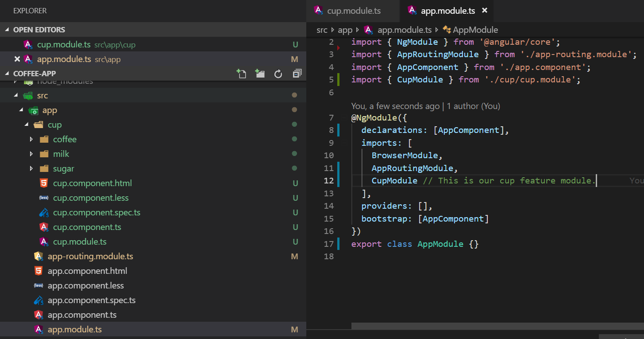The image size is (644, 339).
Task: Open AppModule from the breadcrumb bar
Action: point(476,30)
